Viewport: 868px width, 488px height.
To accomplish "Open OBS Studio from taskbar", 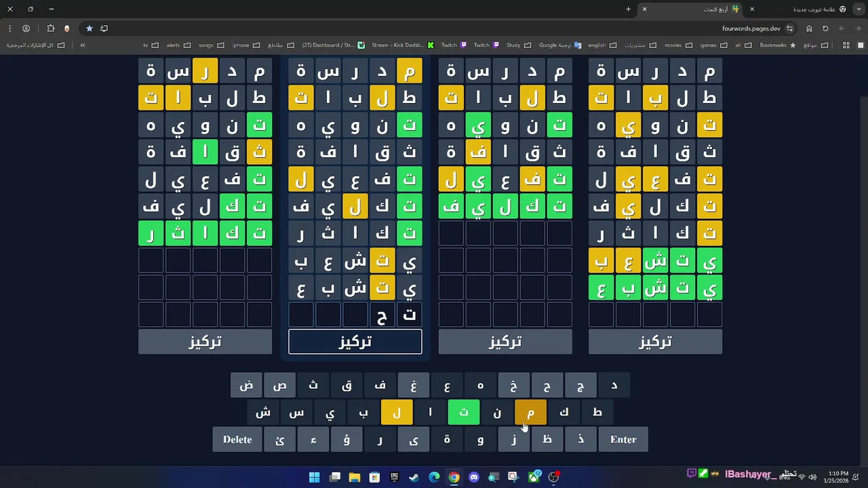I will [554, 477].
